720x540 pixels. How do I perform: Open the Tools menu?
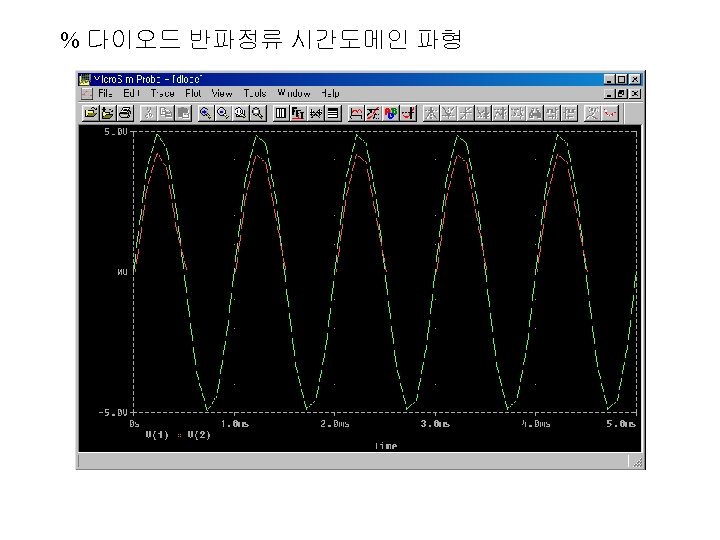coord(255,94)
